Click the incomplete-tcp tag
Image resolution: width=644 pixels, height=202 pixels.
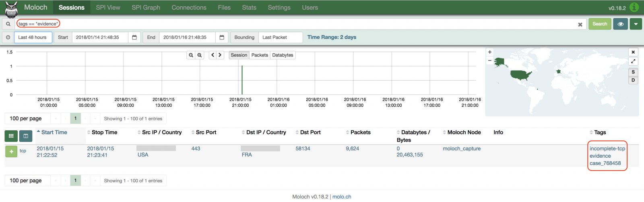(x=607, y=148)
